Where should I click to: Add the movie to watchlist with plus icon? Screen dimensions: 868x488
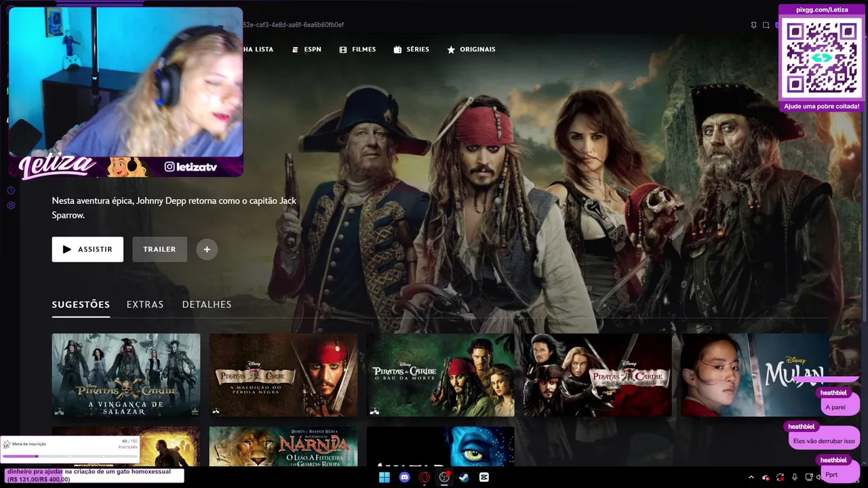click(x=207, y=249)
